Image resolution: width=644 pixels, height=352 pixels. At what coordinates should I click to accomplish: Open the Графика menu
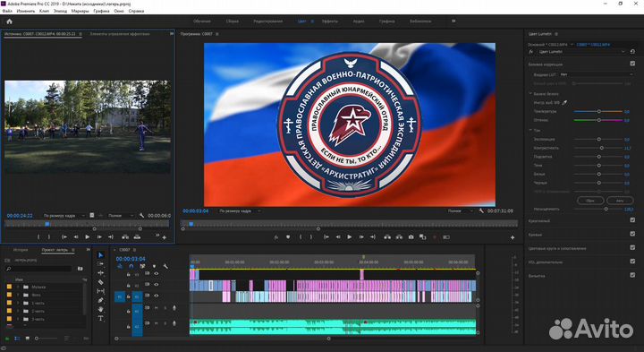101,12
